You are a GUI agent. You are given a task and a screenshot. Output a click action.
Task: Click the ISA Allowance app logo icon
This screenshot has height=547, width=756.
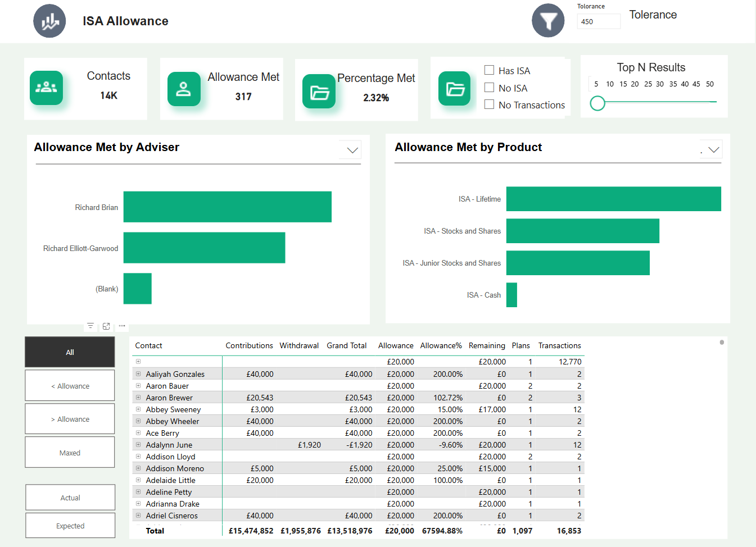(x=49, y=20)
